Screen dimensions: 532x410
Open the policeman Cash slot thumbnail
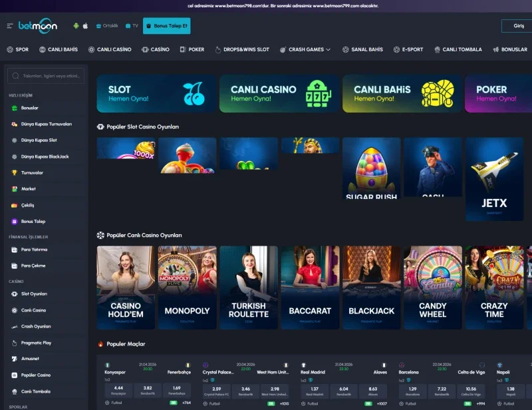click(433, 167)
